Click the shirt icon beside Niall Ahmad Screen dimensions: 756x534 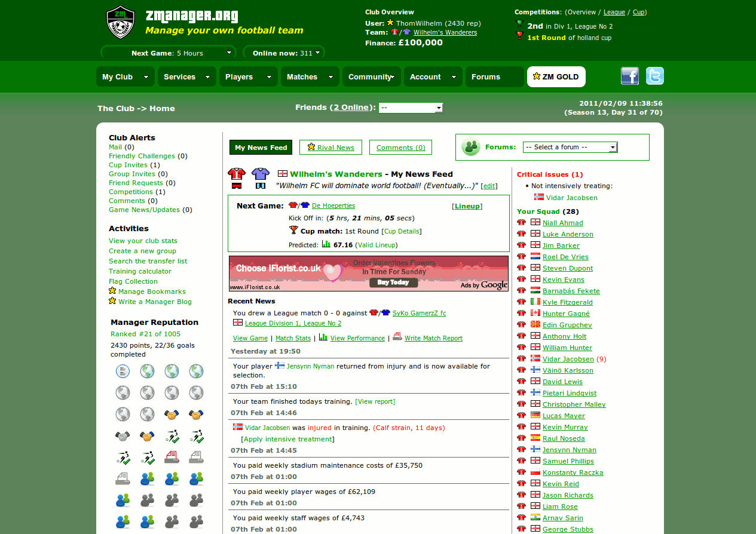pos(522,222)
